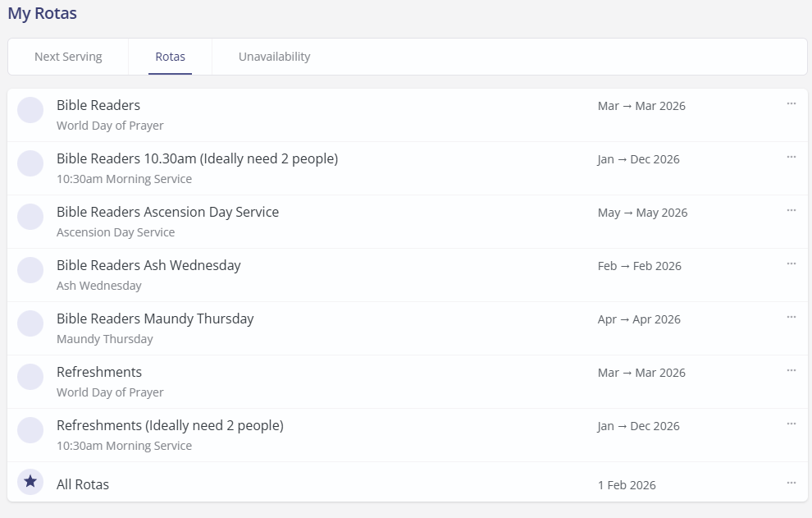Click circle icon beside Bible Readers Ascension Day Service
Viewport: 812px width, 518px height.
(x=30, y=217)
